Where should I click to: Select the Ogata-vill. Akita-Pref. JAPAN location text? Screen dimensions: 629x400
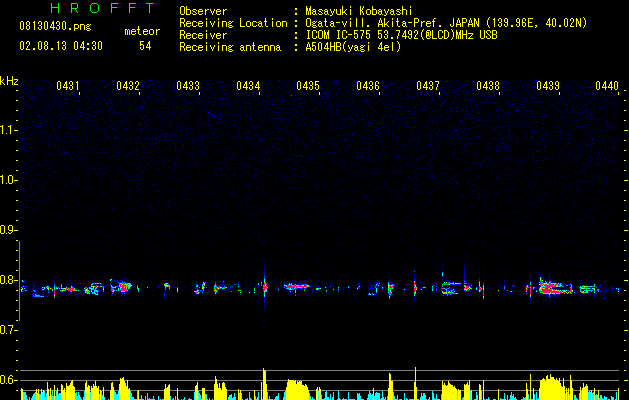[446, 23]
